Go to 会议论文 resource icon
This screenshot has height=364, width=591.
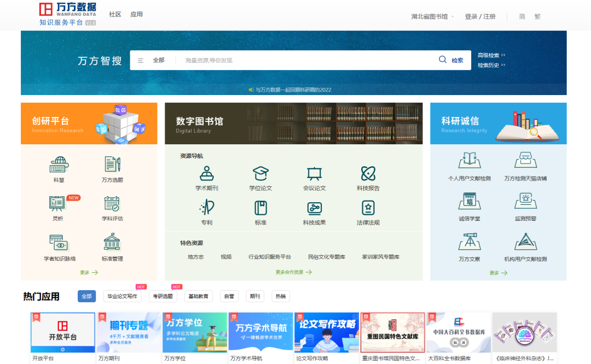(314, 174)
